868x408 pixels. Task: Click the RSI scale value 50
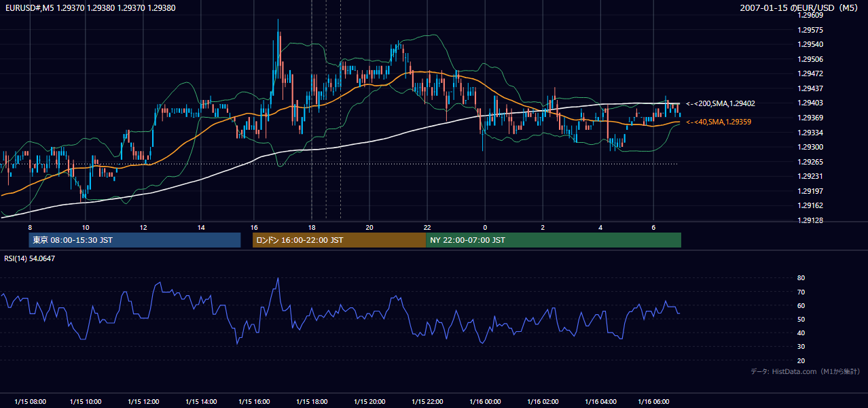(801, 319)
